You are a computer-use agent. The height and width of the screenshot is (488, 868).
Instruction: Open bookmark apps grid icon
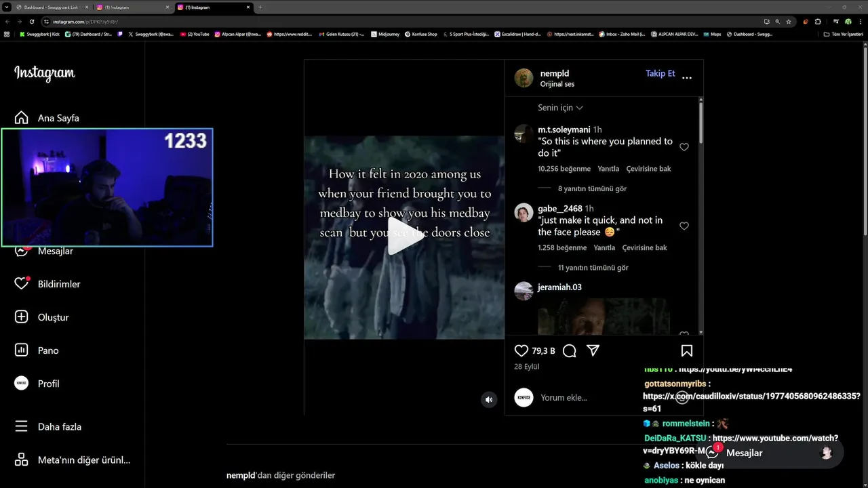pyautogui.click(x=7, y=34)
